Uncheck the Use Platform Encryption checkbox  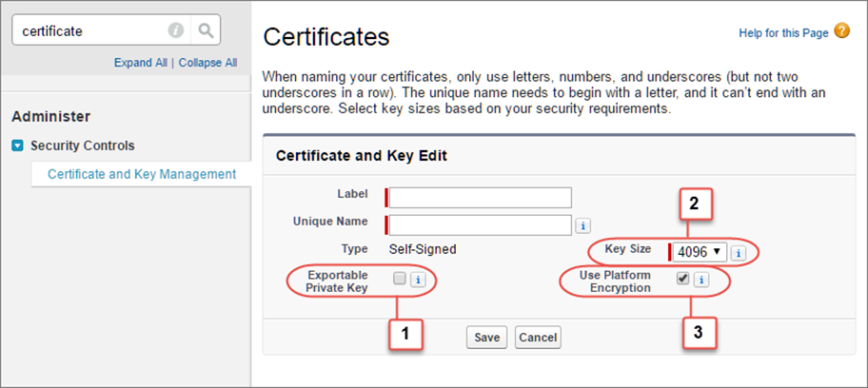click(x=682, y=279)
